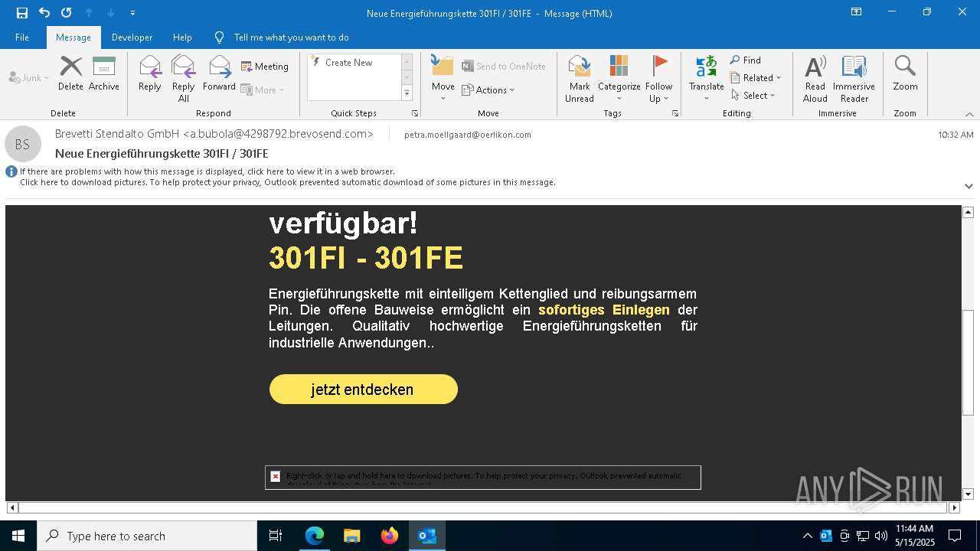The height and width of the screenshot is (551, 980).
Task: Expand the Quick Steps gallery
Action: pos(407,93)
